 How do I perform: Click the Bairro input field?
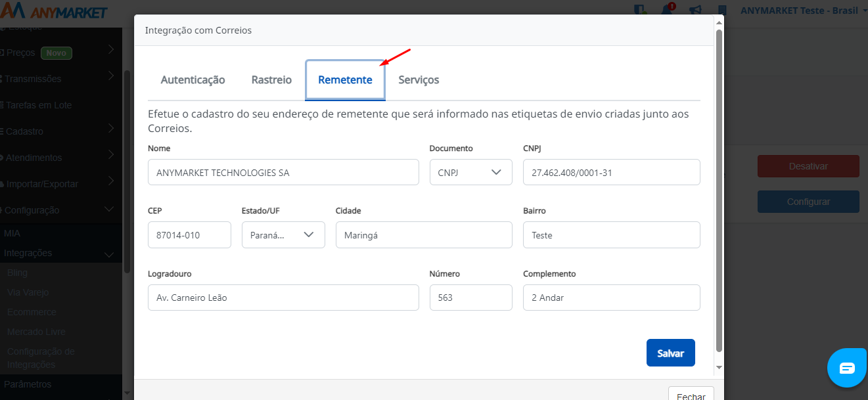click(611, 234)
